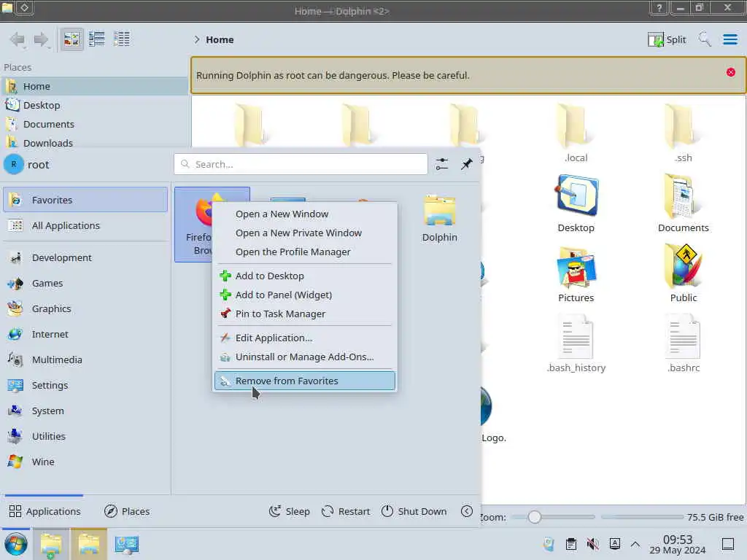This screenshot has width=747, height=560.
Task: Choose Open the Profile Manager
Action: 305,252
